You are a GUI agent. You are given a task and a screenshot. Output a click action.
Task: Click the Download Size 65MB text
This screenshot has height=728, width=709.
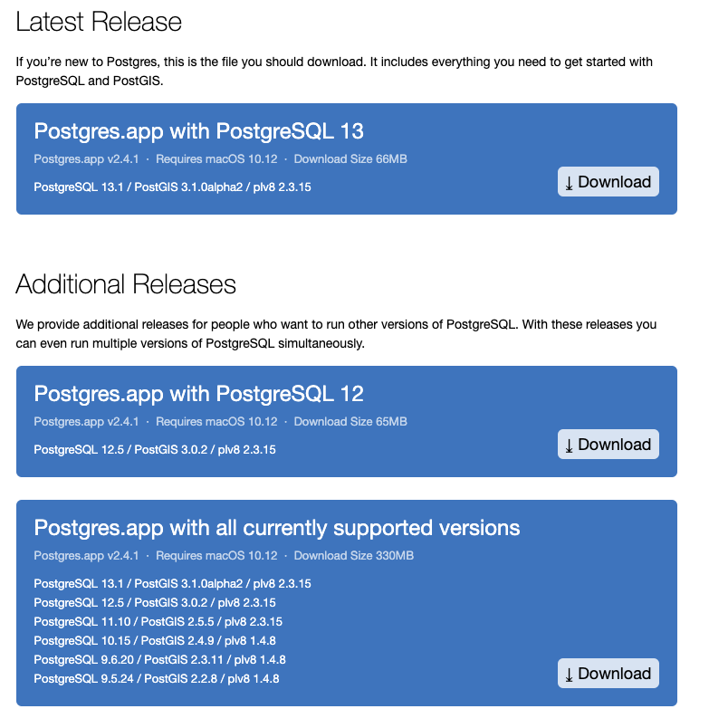coord(350,422)
